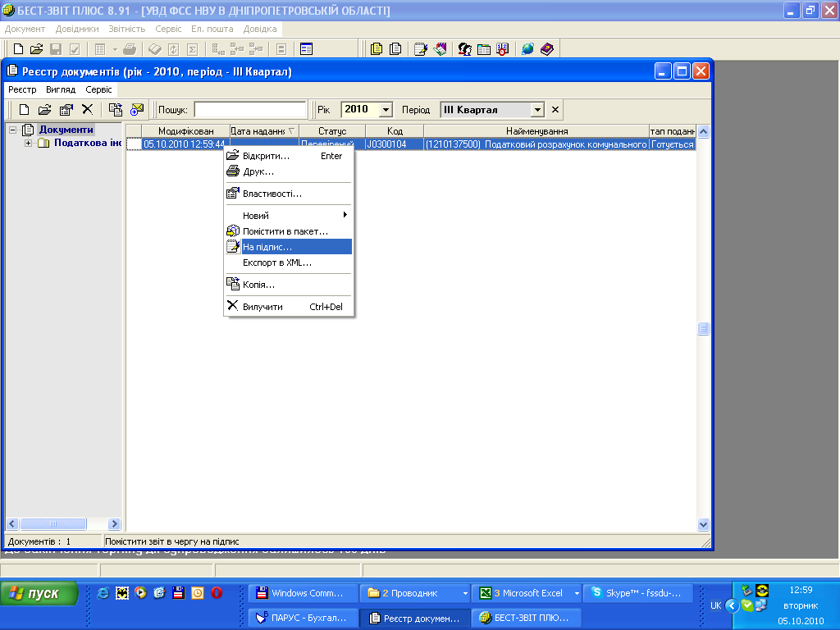The height and width of the screenshot is (630, 840).
Task: Open Проводник taskbar group dropdown arrow
Action: point(465,594)
